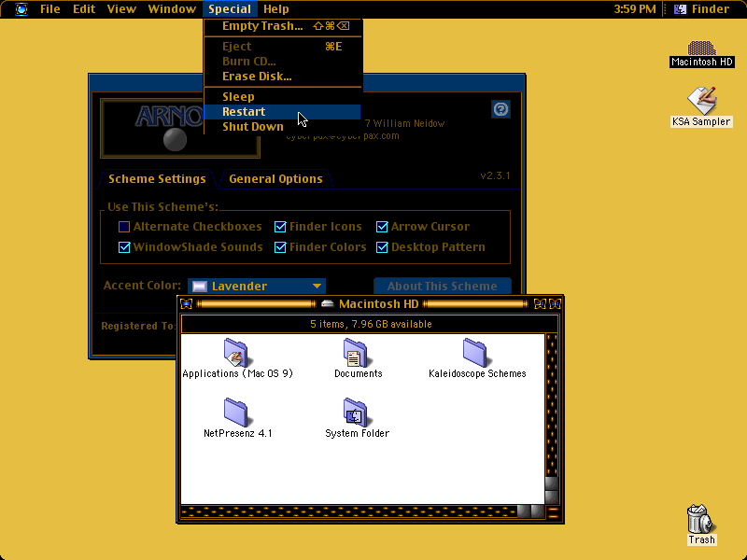The image size is (747, 560).
Task: Select the NetPresenz 4.1 folder
Action: tap(237, 417)
